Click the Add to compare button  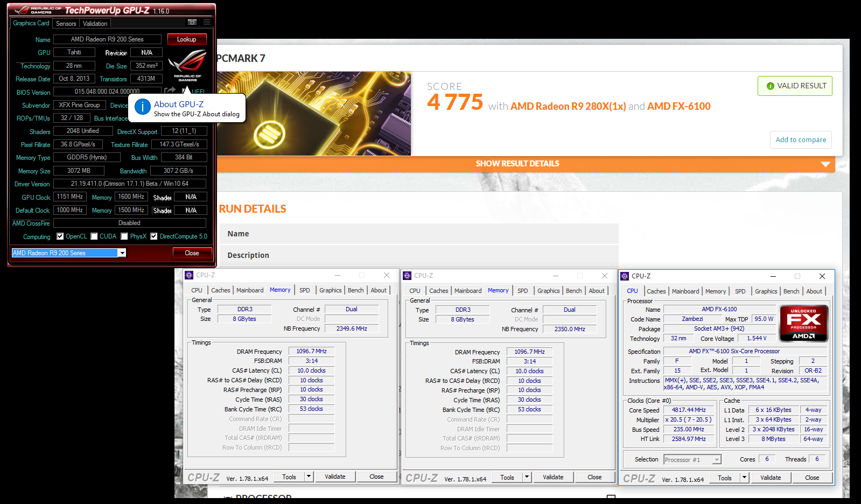(x=801, y=140)
